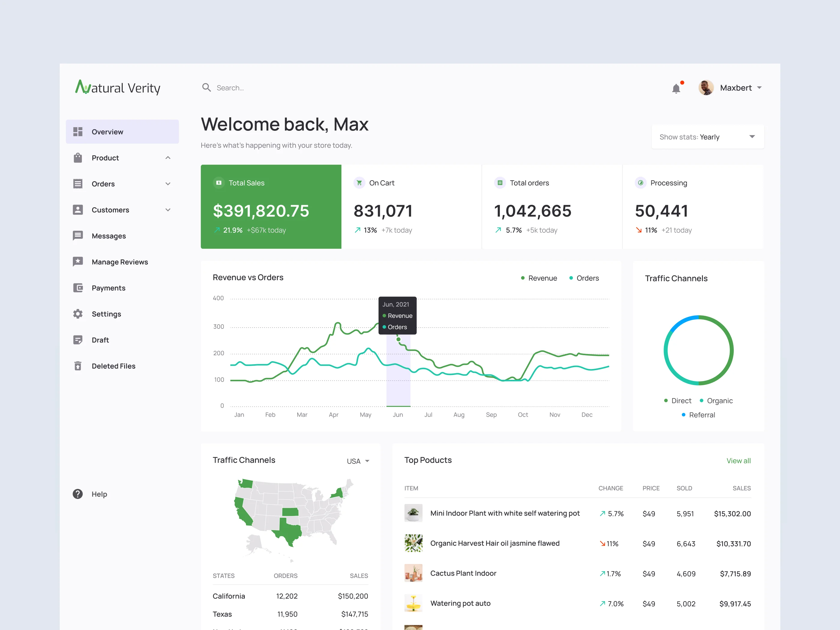
Task: Toggle the Referral channel legend item
Action: (x=698, y=415)
